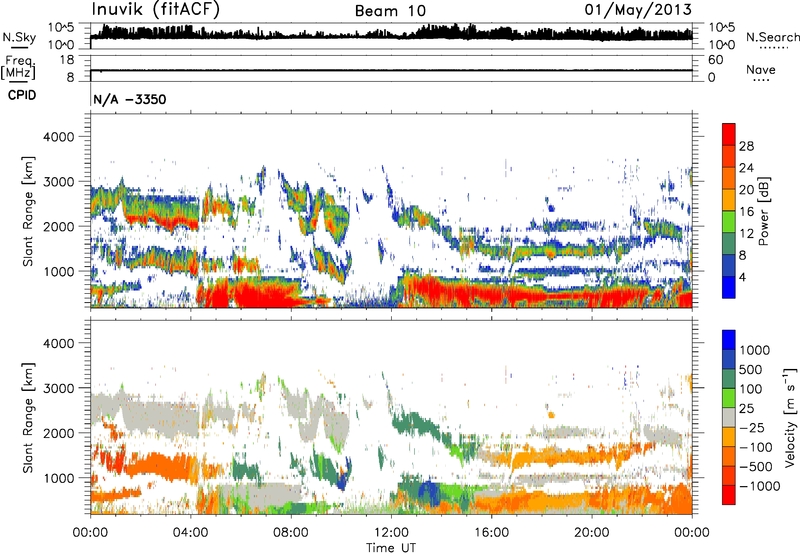
Task: Click the frequency line in the Freq panel
Action: click(x=391, y=70)
